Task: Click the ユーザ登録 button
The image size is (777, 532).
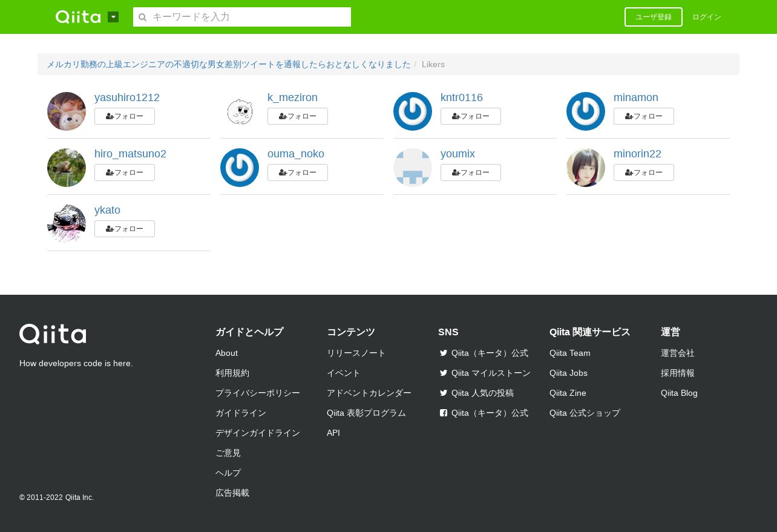Action: (654, 17)
